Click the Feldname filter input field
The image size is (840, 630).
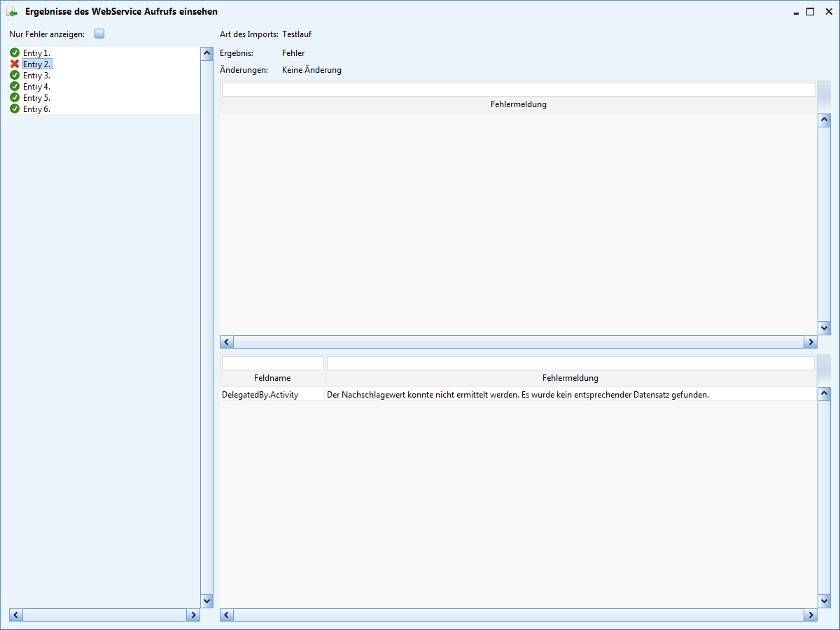[272, 363]
